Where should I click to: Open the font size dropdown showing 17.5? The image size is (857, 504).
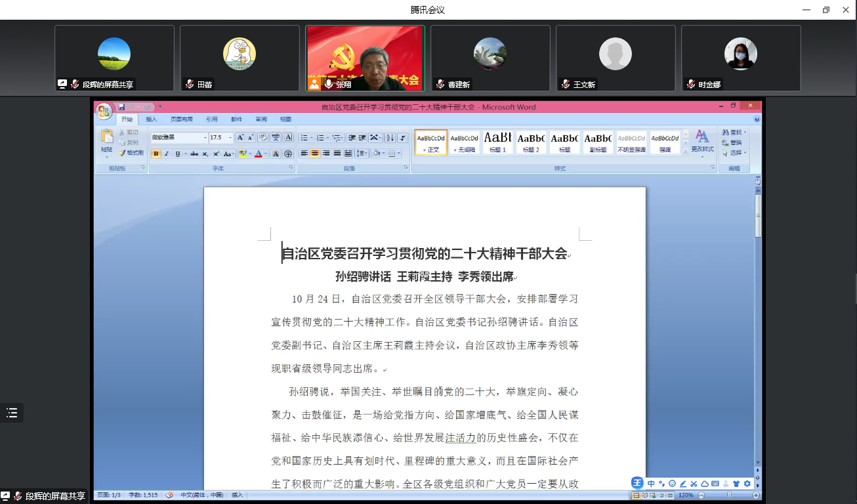click(229, 138)
